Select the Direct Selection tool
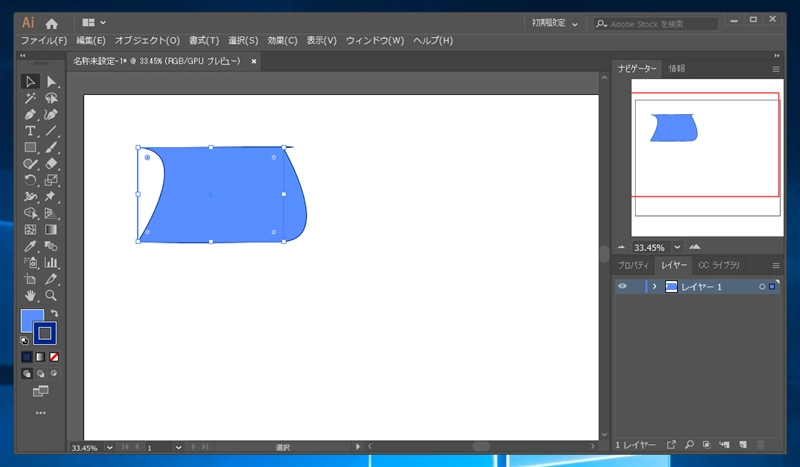The height and width of the screenshot is (467, 800). click(51, 82)
